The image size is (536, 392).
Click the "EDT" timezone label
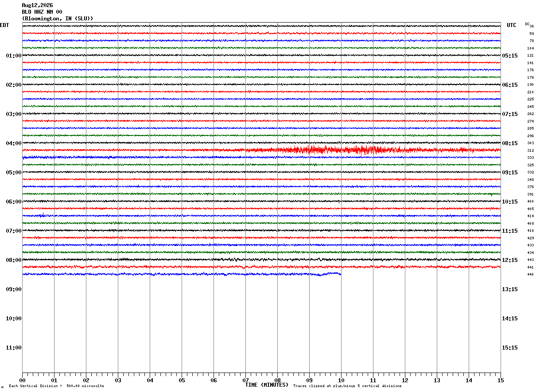4,25
